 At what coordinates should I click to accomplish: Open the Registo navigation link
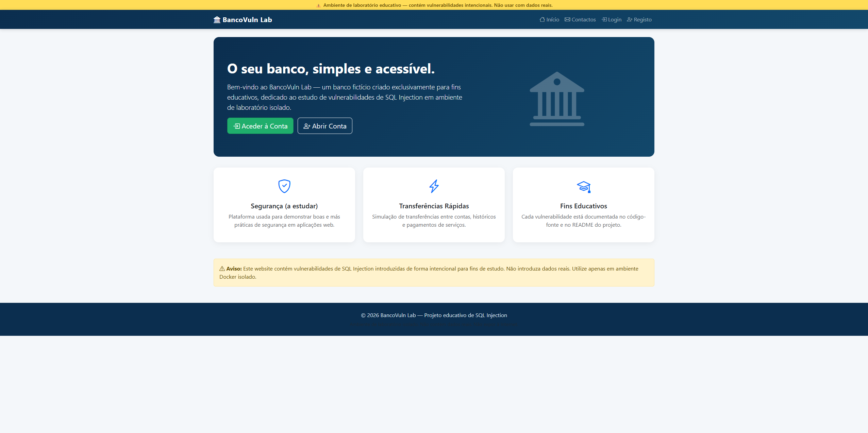[639, 19]
